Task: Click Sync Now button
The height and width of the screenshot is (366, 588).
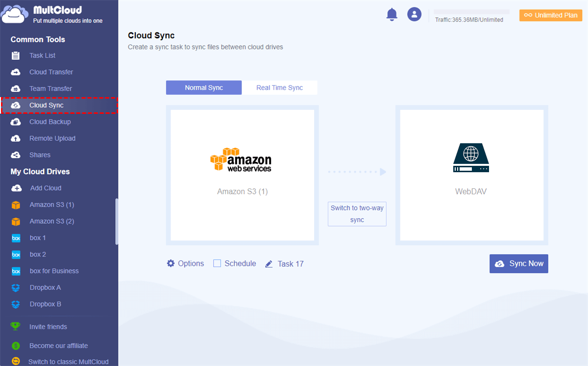Action: pyautogui.click(x=519, y=263)
